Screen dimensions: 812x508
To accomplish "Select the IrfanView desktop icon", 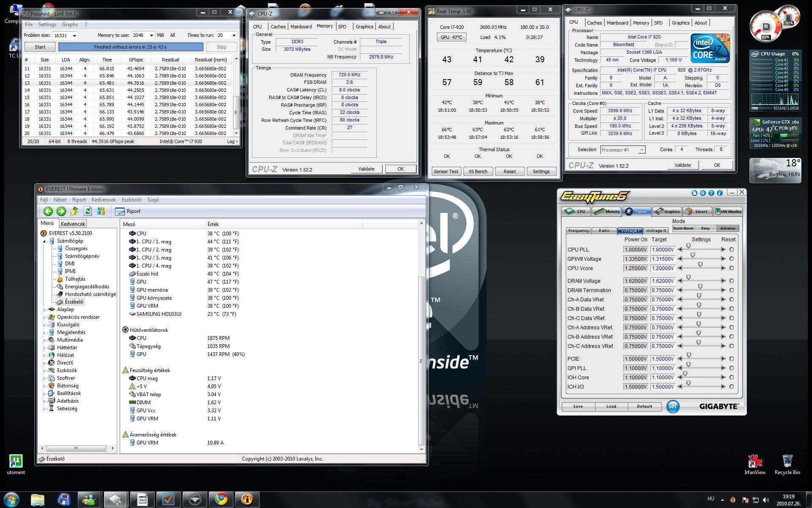I will click(x=755, y=464).
